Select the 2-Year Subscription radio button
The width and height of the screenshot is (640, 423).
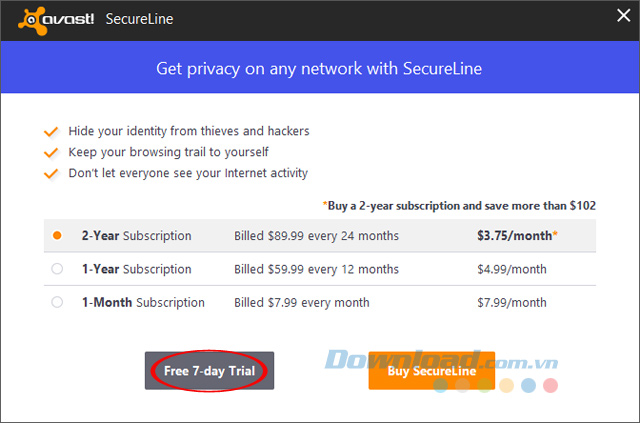pos(57,236)
